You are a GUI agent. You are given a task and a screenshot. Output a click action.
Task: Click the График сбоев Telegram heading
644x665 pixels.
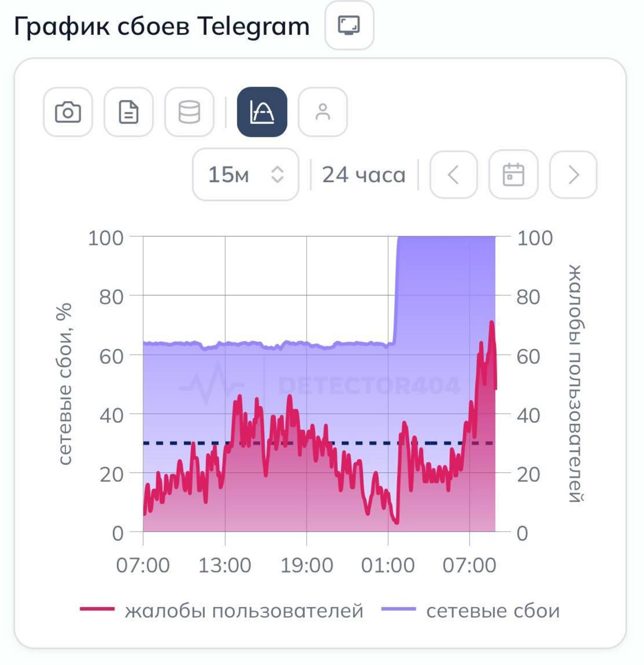162,26
